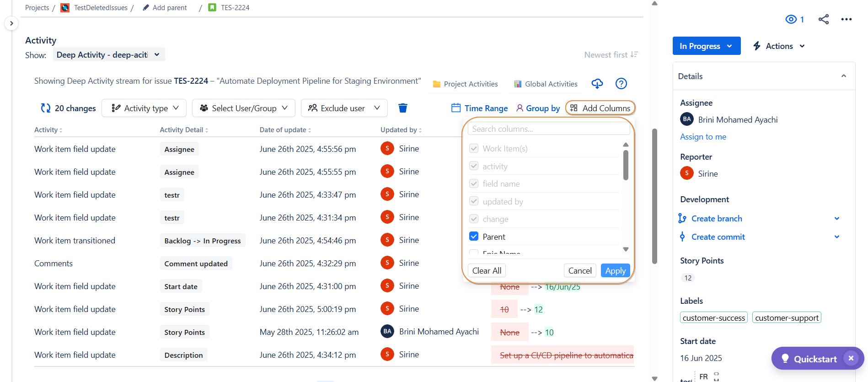Click the watchers eye icon

pos(791,19)
